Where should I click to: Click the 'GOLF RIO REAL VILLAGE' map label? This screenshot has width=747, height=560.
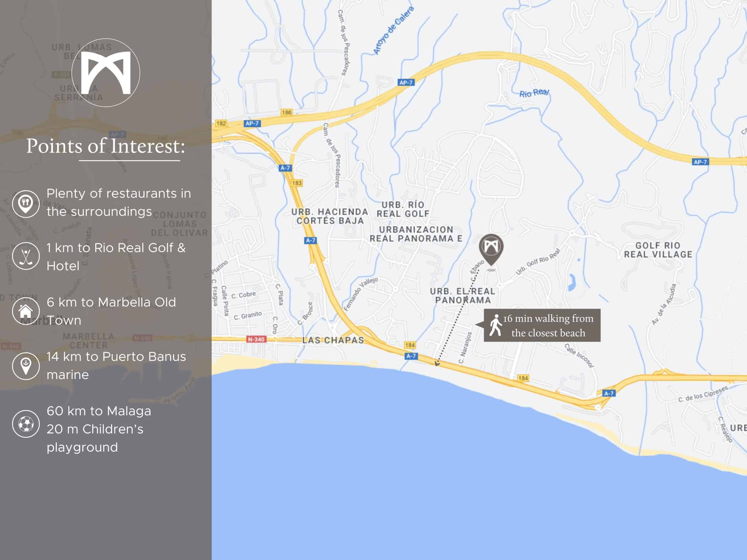click(658, 250)
